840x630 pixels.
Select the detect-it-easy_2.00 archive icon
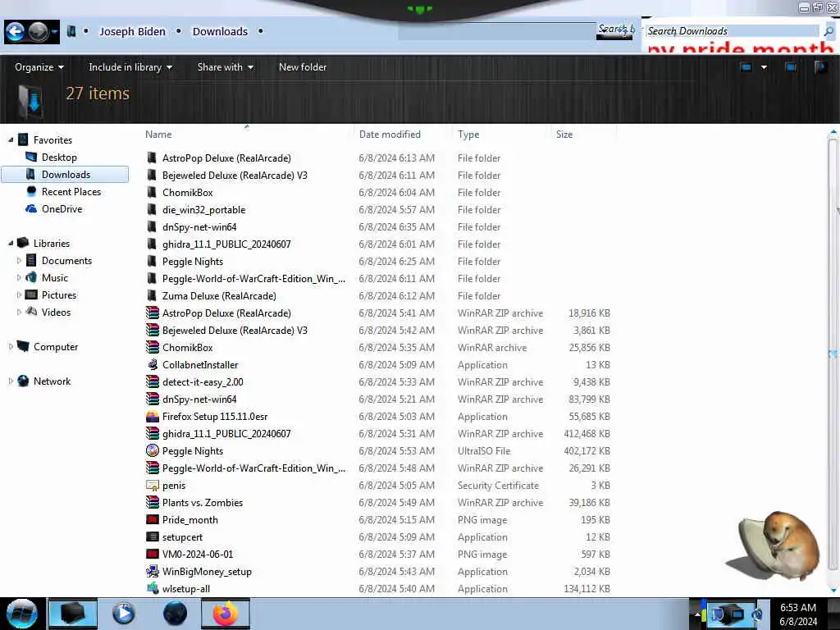click(x=152, y=382)
